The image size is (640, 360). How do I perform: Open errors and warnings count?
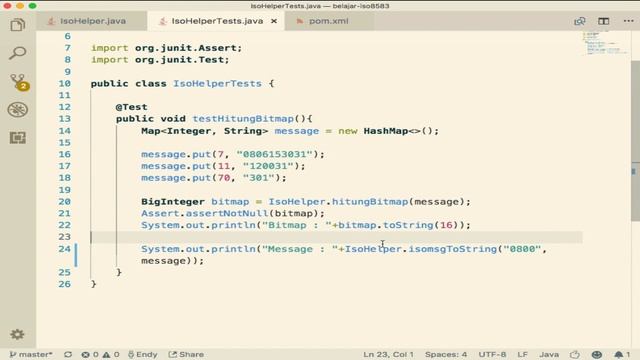[x=100, y=354]
